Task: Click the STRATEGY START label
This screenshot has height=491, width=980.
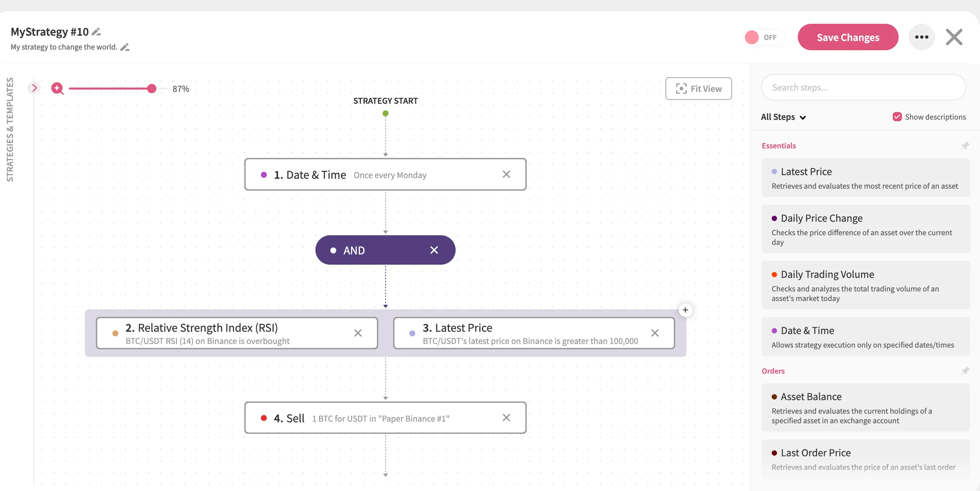Action: point(386,101)
